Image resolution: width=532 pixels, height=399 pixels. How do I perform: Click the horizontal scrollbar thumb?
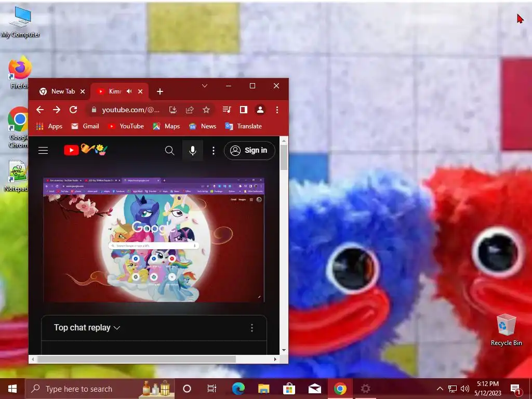coord(137,359)
